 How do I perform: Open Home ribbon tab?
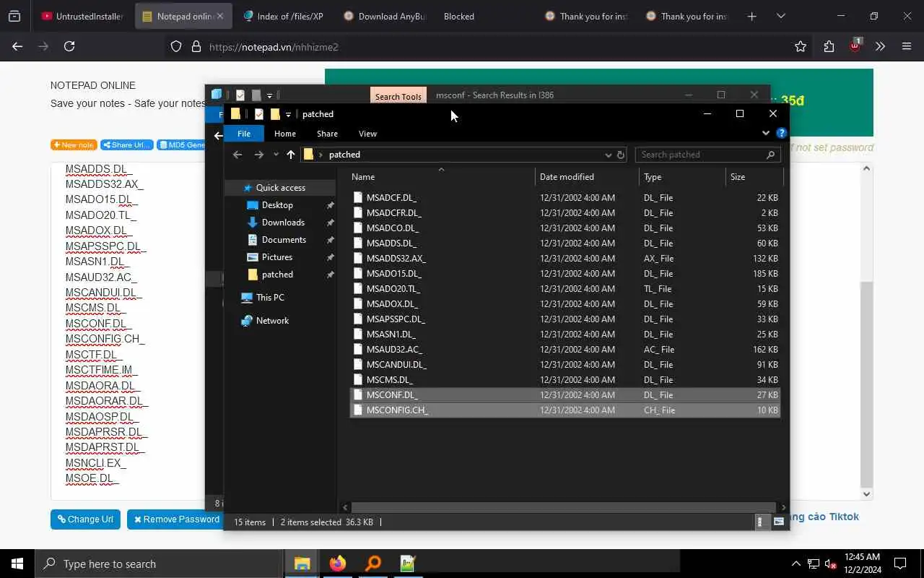coord(285,133)
